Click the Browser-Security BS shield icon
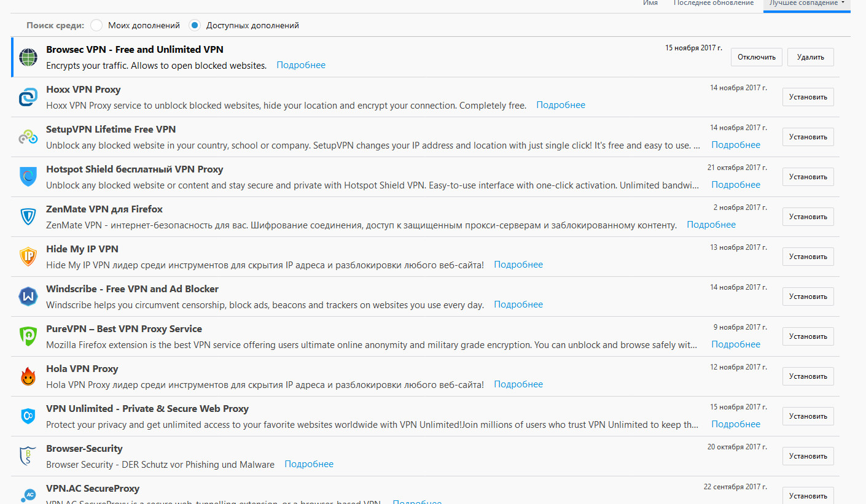This screenshot has height=504, width=866. (28, 456)
